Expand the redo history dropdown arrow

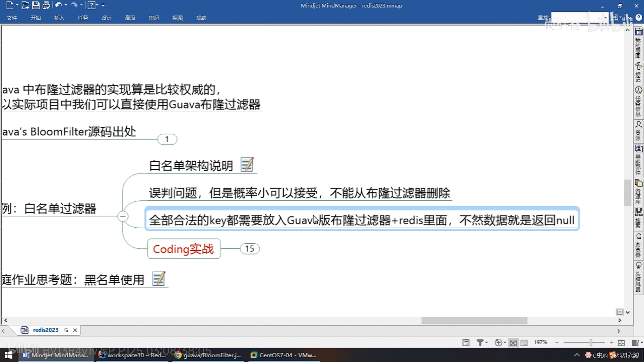[x=81, y=5]
